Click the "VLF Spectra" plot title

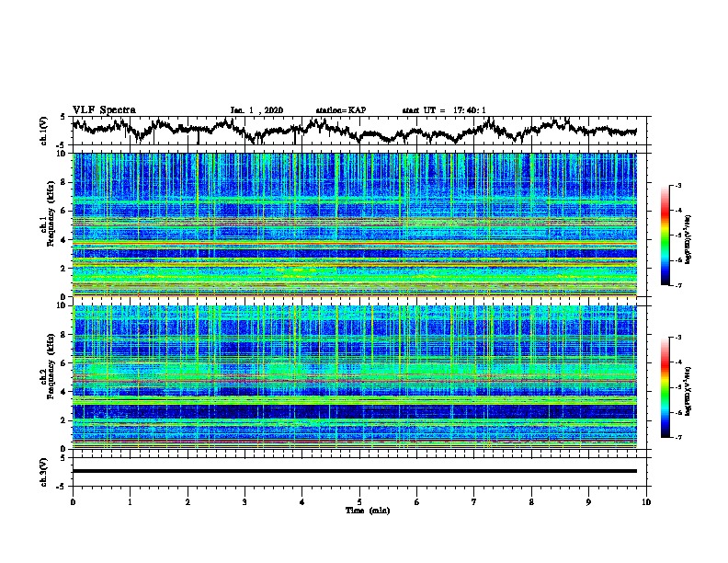[x=104, y=110]
